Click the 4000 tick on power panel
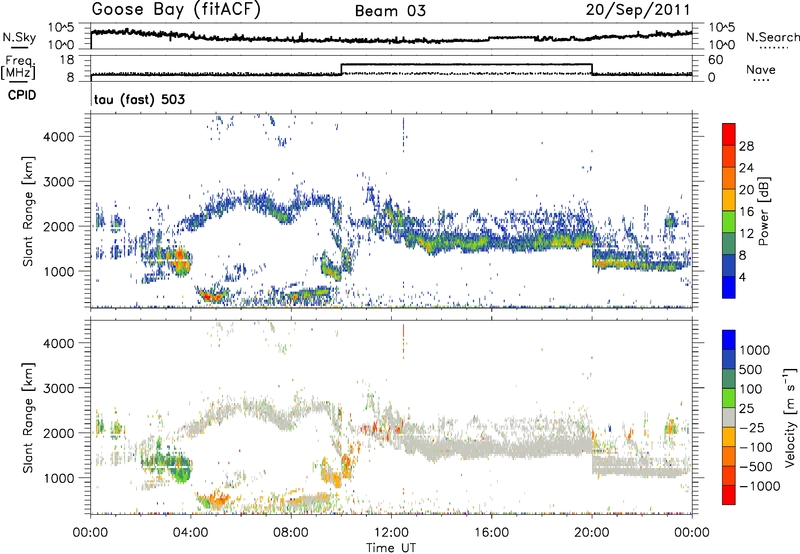 click(58, 137)
